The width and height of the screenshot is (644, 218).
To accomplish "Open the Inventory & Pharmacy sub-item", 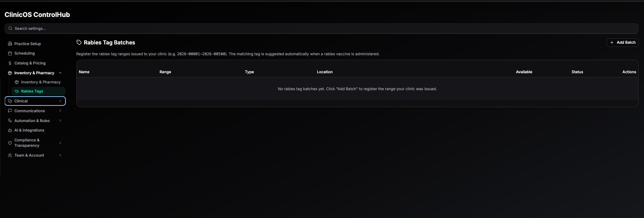I will tap(38, 82).
